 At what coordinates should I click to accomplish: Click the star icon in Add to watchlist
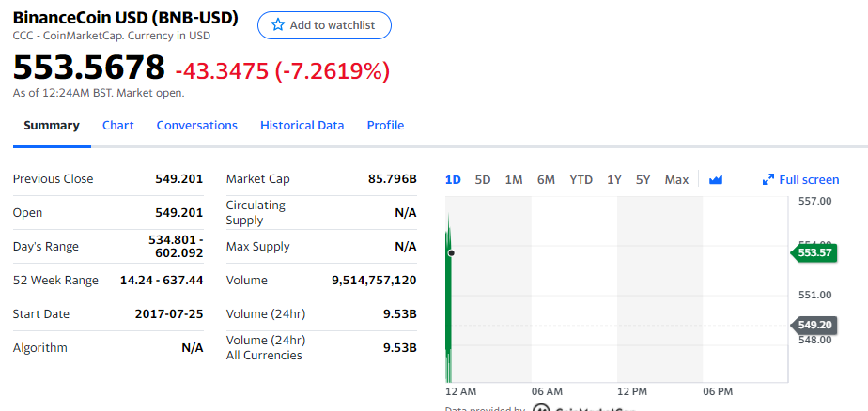278,25
